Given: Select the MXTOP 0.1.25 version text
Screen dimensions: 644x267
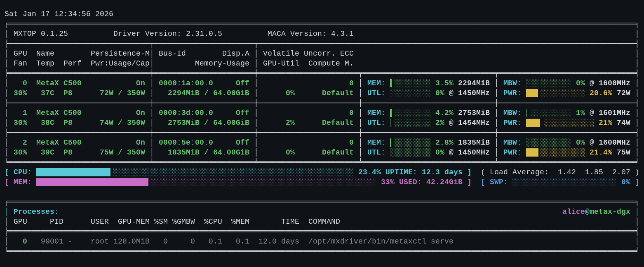Looking at the screenshot, I should pyautogui.click(x=41, y=34).
